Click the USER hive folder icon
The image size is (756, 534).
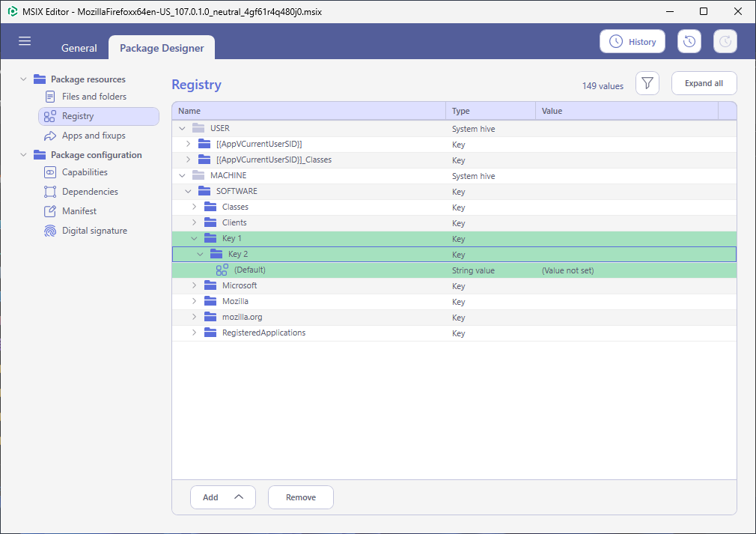point(198,128)
